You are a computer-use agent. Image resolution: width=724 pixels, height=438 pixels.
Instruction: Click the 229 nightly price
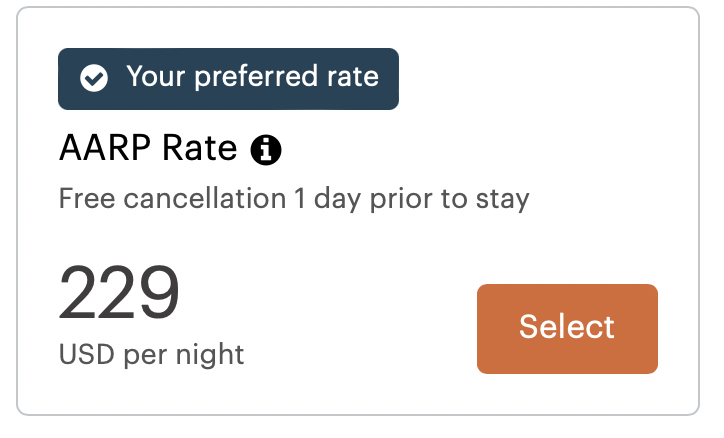[x=119, y=292]
